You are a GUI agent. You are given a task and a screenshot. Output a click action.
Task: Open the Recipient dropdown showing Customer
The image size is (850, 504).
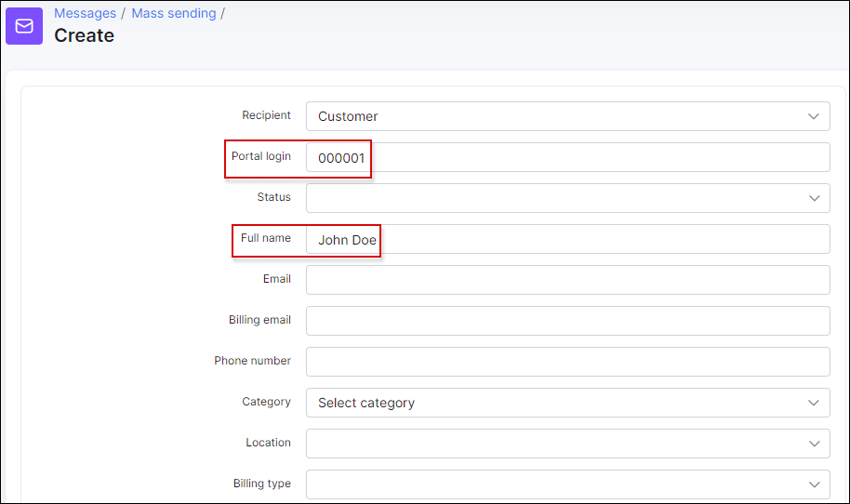pos(567,116)
